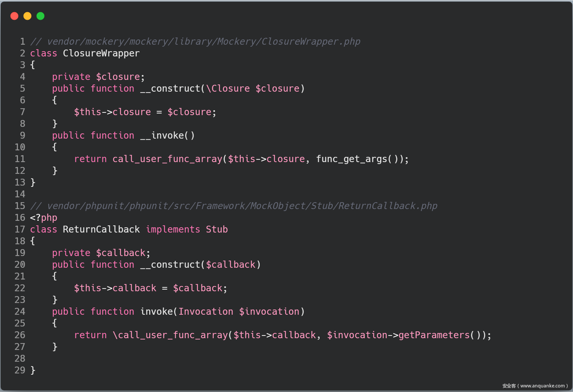Click the green maximize window dot
The height and width of the screenshot is (392, 573).
point(40,16)
